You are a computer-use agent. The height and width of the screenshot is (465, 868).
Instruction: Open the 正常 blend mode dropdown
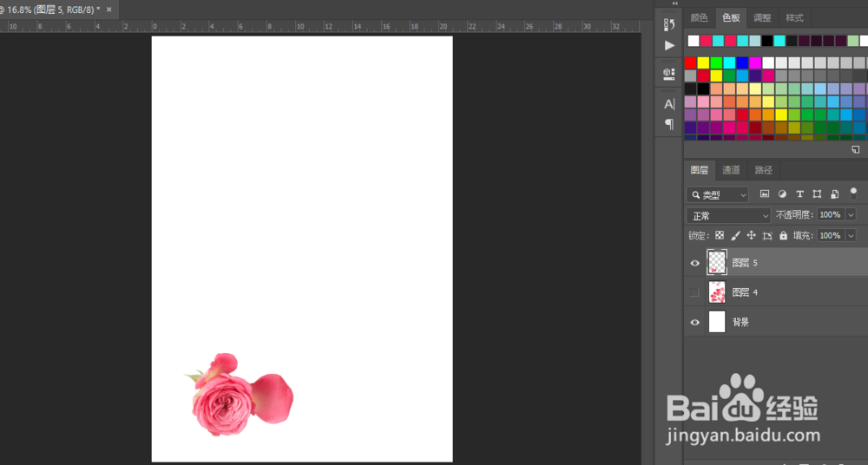(728, 215)
